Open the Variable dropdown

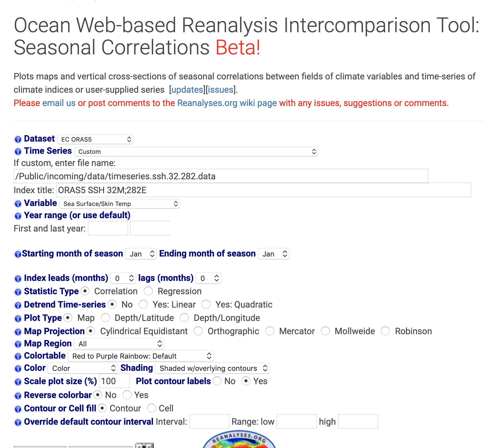click(x=120, y=204)
